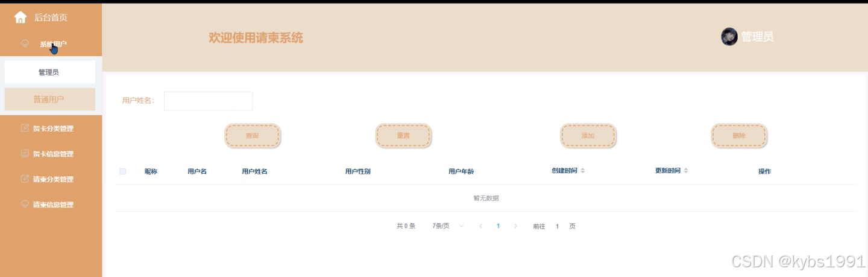Click the 欢迎使用请柬系统 header title
Image resolution: width=868 pixels, height=277 pixels.
coord(256,38)
